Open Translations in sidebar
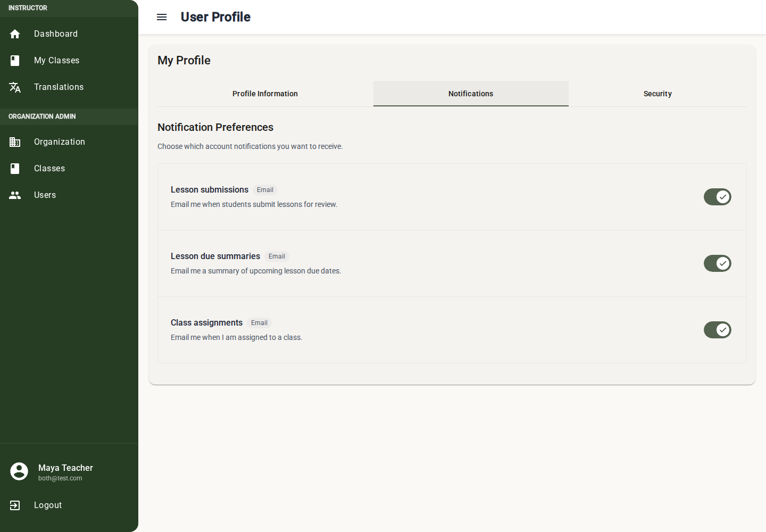Image resolution: width=766 pixels, height=532 pixels. tap(69, 87)
